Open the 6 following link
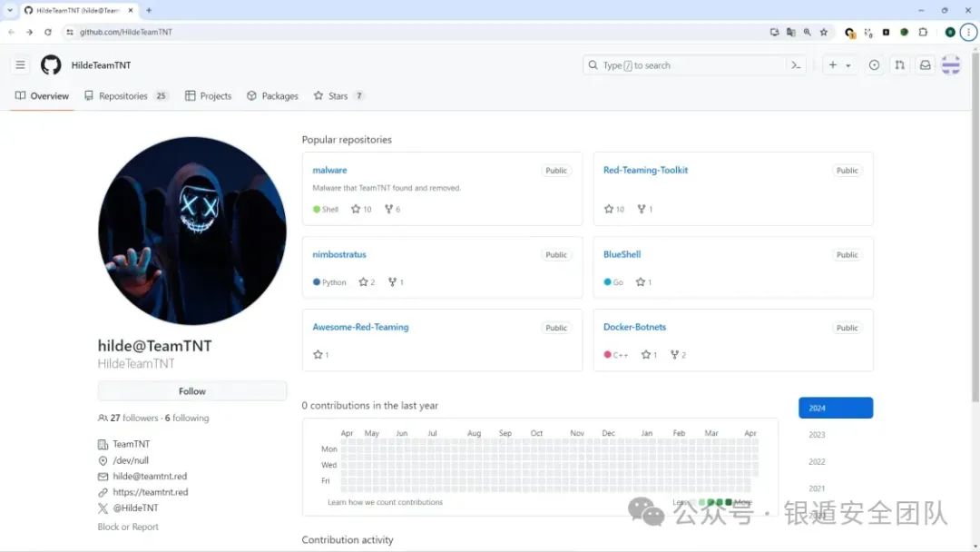Screen dimensions: 980x552 pyautogui.click(x=187, y=419)
